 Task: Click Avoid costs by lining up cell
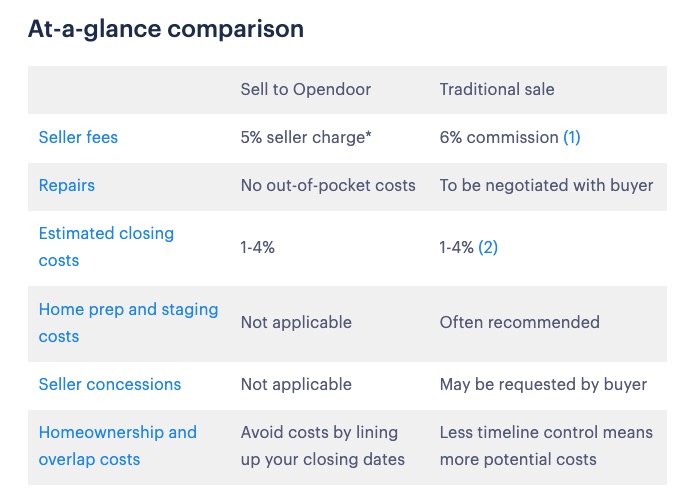(323, 445)
